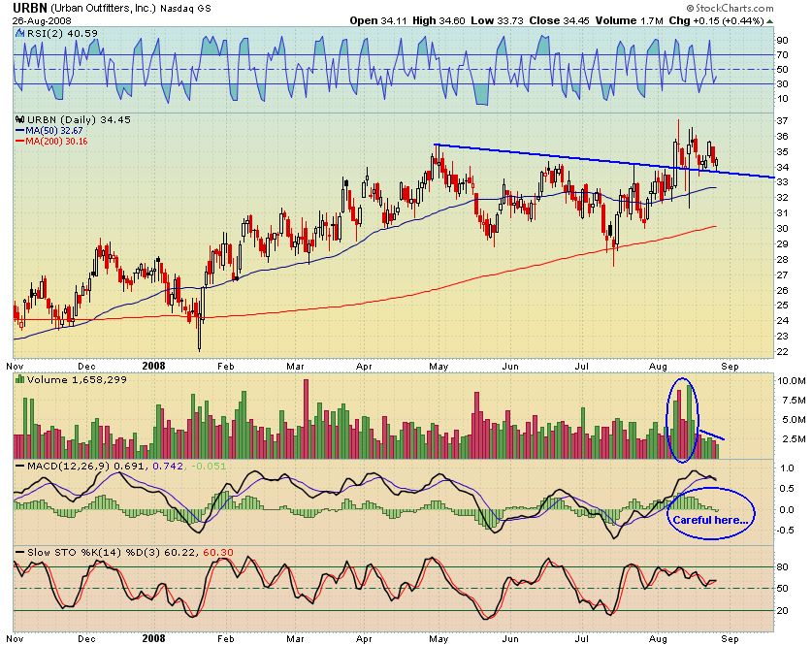Click the 1.0 level on the MACD axis
This screenshot has height=645, width=812.
point(787,468)
